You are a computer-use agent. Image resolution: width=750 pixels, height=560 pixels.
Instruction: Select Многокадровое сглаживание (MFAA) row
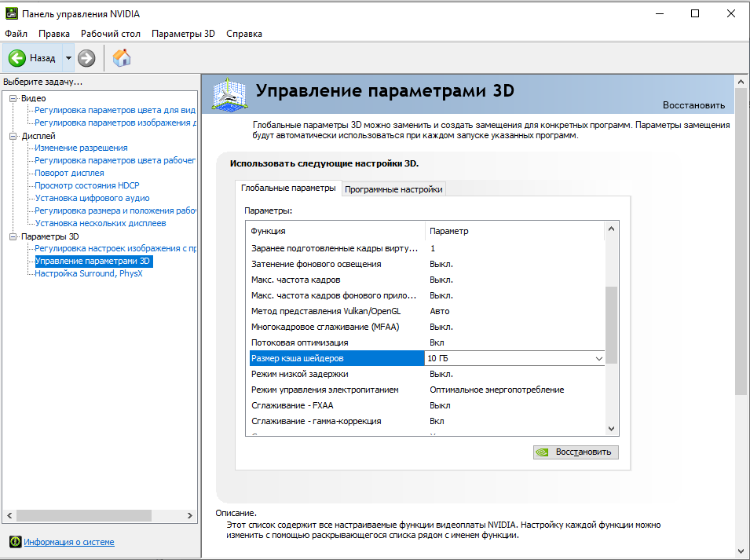click(427, 327)
